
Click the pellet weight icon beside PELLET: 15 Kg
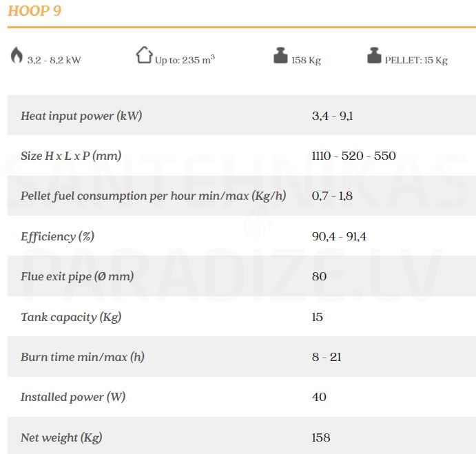pyautogui.click(x=374, y=55)
